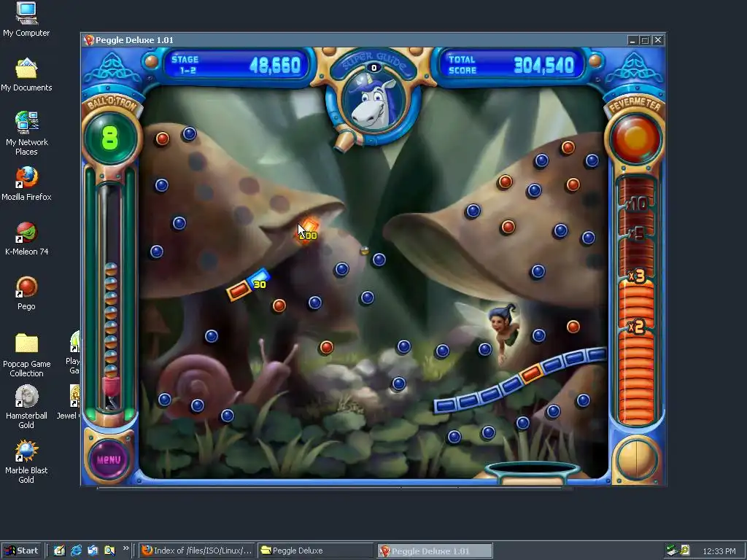This screenshot has width=747, height=560.
Task: Click the Internet Explorer quick launch icon
Action: [x=76, y=551]
